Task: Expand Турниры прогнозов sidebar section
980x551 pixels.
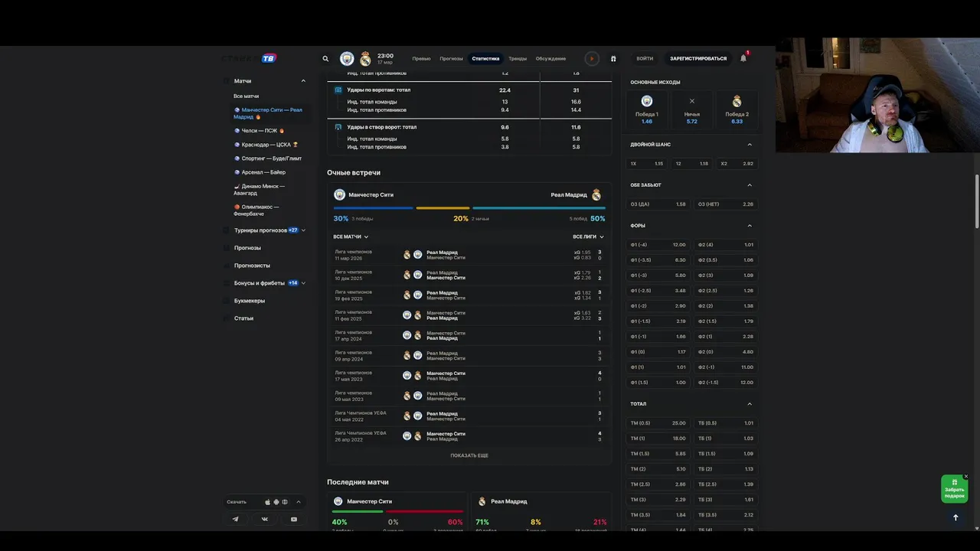Action: point(303,230)
